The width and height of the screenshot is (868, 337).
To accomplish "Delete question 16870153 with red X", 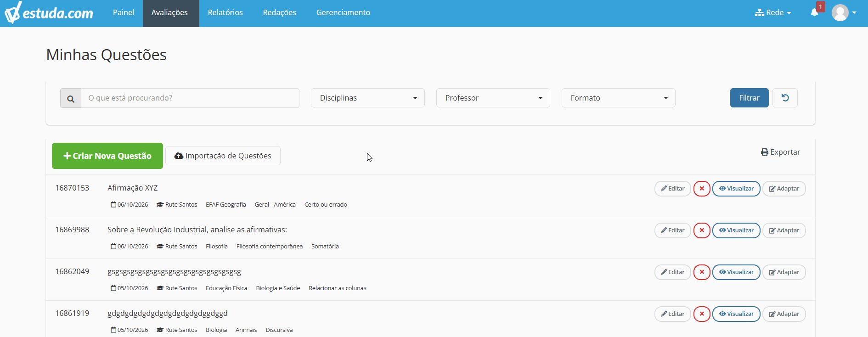I will click(x=702, y=189).
